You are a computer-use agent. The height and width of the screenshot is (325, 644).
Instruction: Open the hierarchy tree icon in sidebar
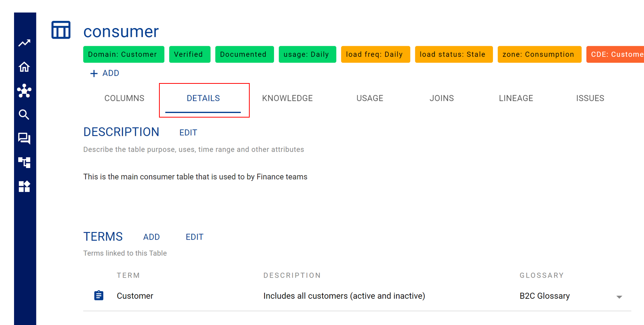click(24, 162)
